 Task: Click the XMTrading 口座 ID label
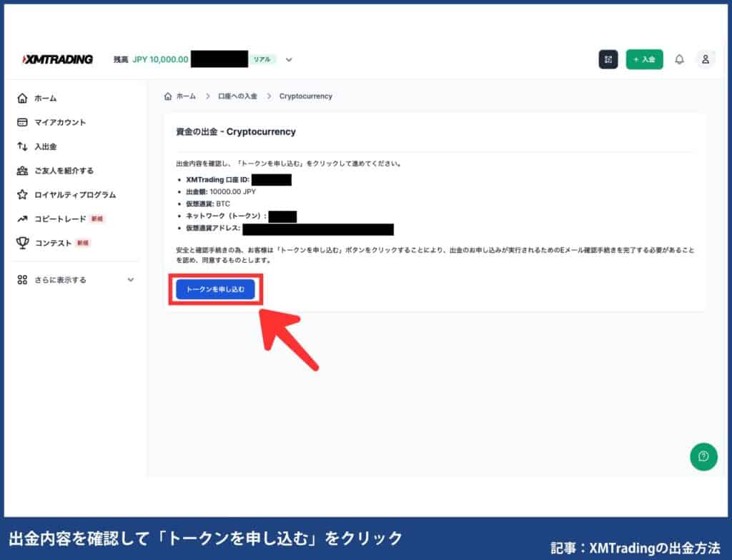click(x=217, y=180)
